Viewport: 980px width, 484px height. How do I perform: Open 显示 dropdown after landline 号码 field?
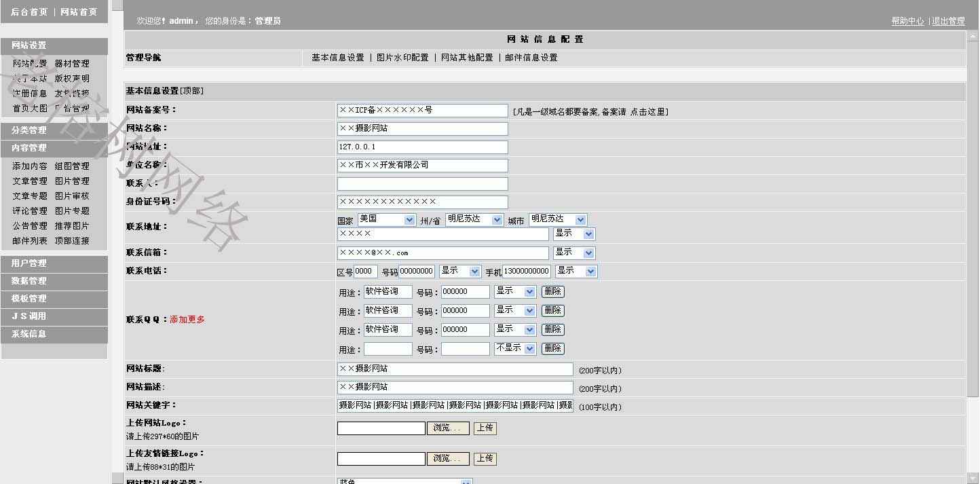[460, 271]
